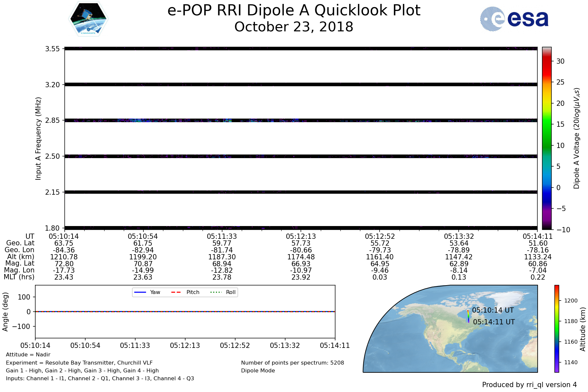This screenshot has width=588, height=392.
Task: Click the satellite track on the map
Action: [468, 316]
